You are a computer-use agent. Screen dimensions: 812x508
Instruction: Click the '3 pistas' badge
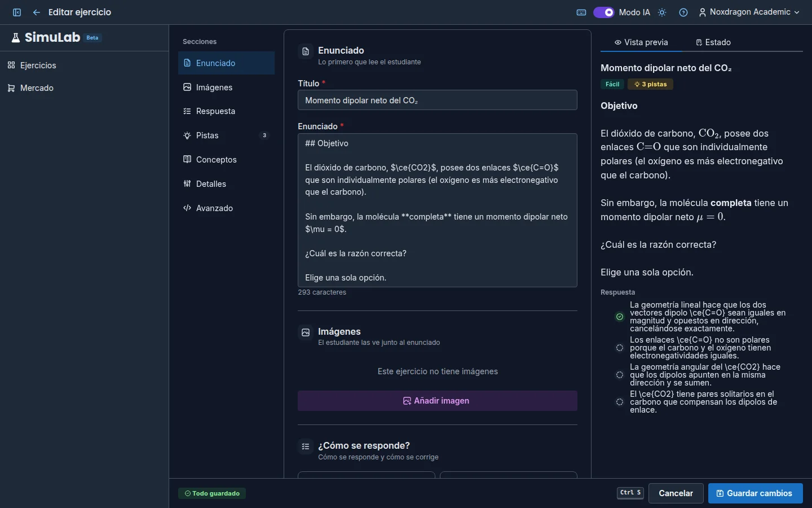click(x=650, y=84)
